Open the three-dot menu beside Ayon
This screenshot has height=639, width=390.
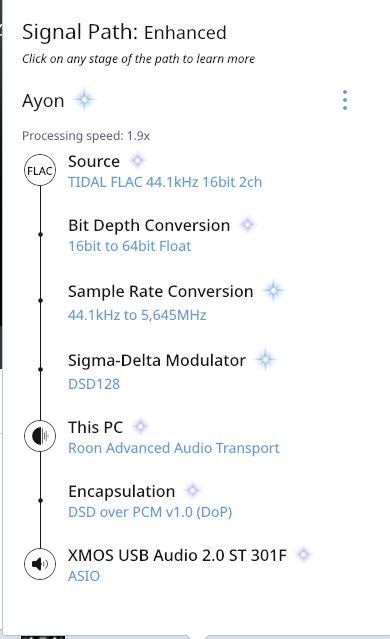click(x=345, y=100)
